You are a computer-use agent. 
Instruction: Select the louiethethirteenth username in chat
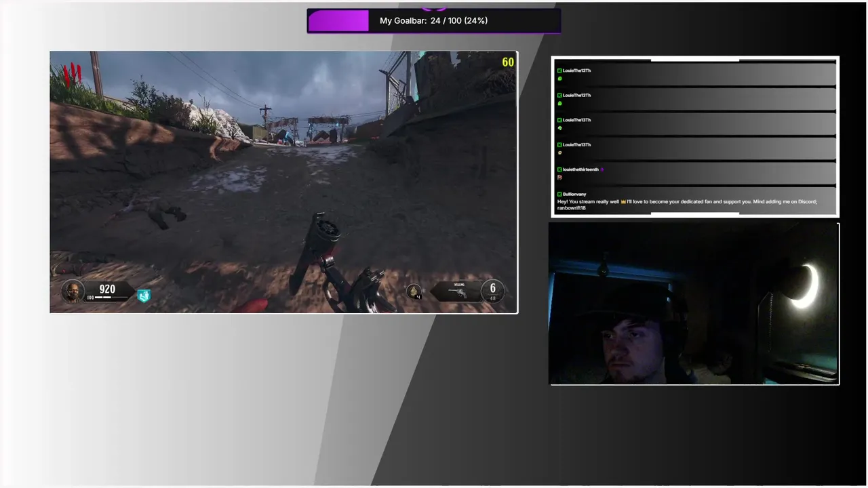(x=580, y=169)
